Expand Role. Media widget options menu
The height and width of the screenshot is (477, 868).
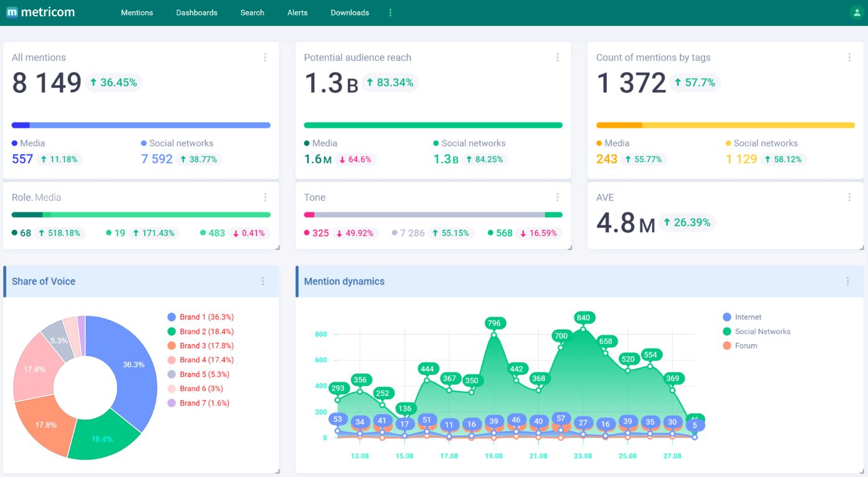[265, 197]
